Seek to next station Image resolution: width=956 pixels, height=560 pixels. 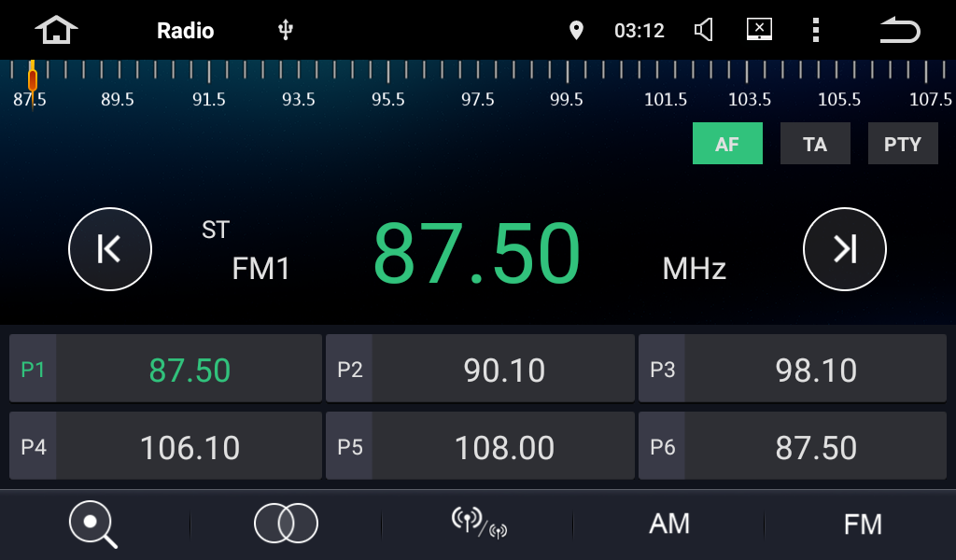[844, 249]
